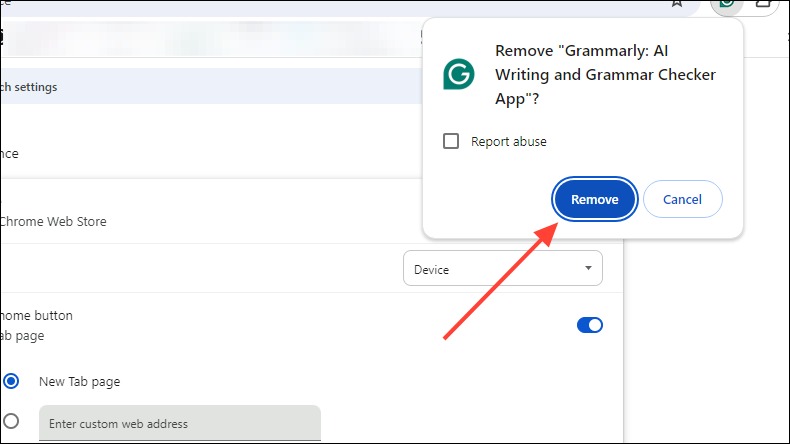
Task: Select the custom web address radio option
Action: pyautogui.click(x=11, y=421)
